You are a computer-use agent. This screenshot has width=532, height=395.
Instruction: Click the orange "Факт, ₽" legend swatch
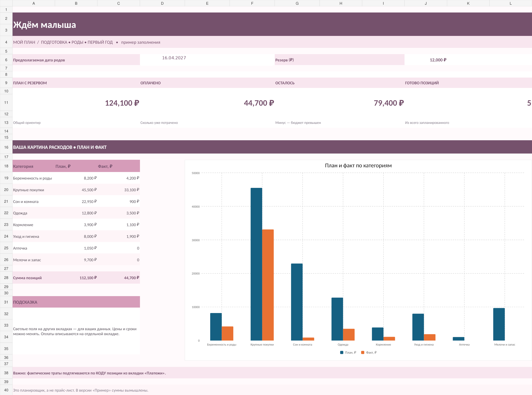coord(363,352)
